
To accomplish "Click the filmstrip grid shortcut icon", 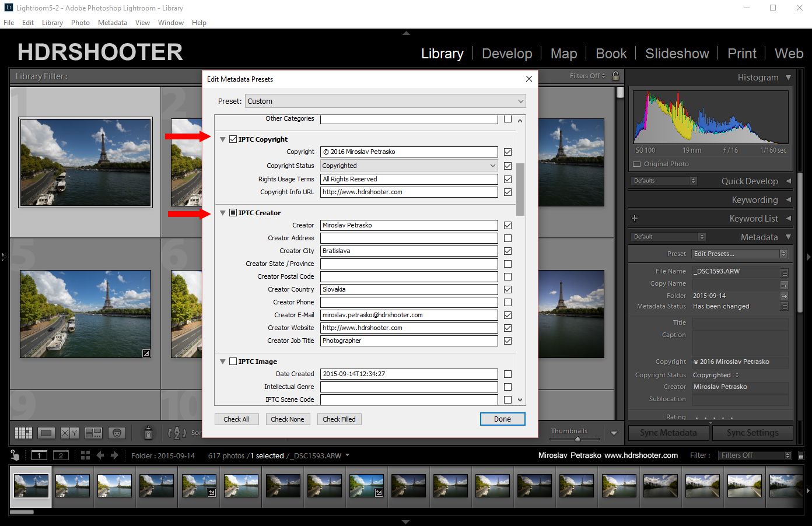I will coord(85,455).
